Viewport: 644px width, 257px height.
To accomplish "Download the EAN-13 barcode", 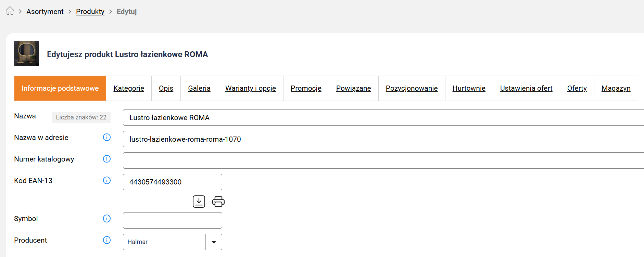I will coord(199,202).
